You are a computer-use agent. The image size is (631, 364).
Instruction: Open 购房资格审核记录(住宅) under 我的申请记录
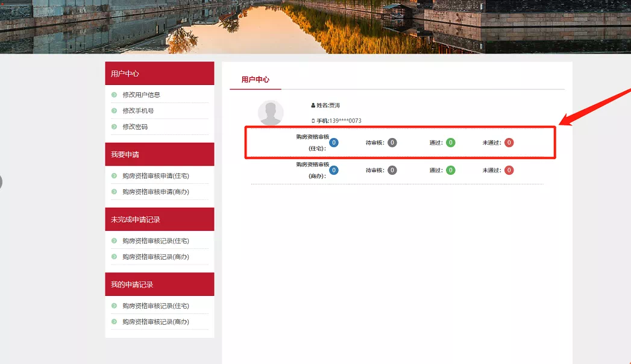click(x=155, y=306)
